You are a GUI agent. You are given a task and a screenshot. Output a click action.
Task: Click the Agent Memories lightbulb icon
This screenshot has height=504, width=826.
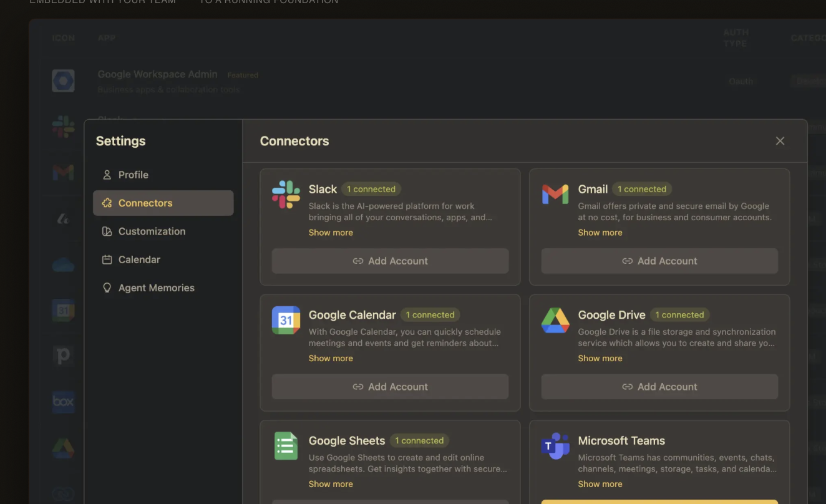107,288
